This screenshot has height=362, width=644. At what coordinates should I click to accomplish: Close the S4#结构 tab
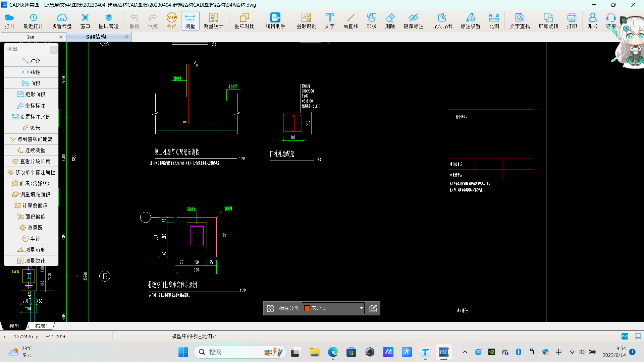[126, 37]
